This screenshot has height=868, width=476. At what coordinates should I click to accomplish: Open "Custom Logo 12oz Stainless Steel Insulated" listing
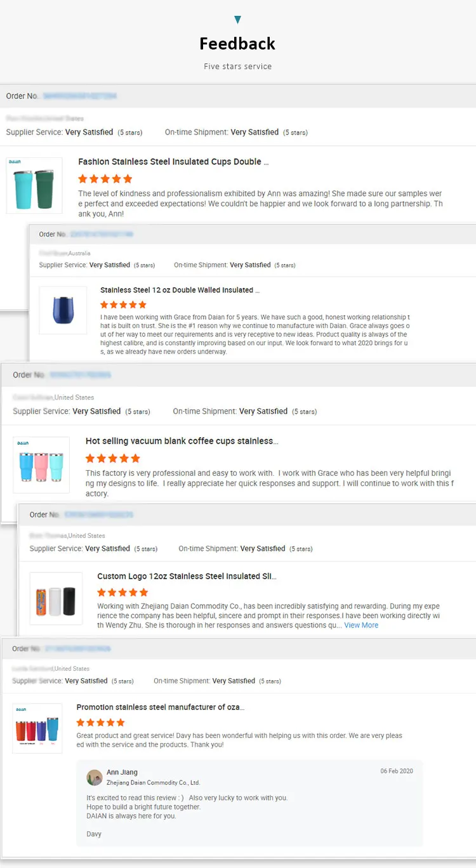coord(187,576)
